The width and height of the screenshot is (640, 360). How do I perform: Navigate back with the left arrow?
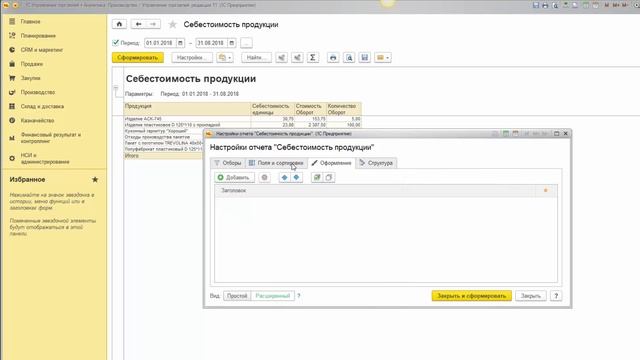click(138, 24)
